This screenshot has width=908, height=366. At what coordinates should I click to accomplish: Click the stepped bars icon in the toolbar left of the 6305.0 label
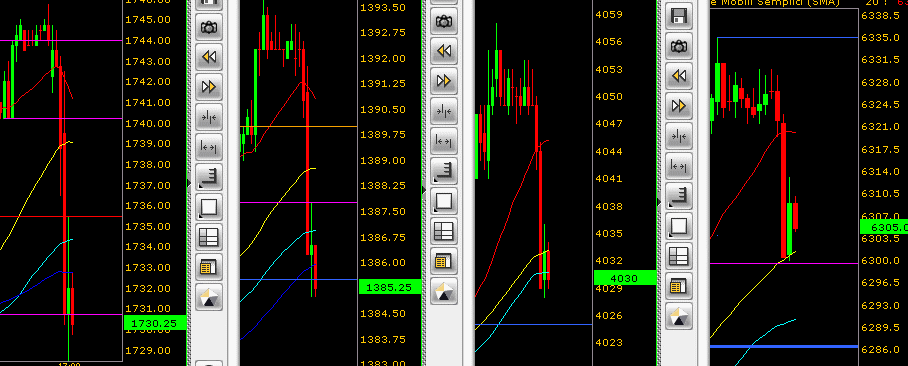pyautogui.click(x=679, y=195)
